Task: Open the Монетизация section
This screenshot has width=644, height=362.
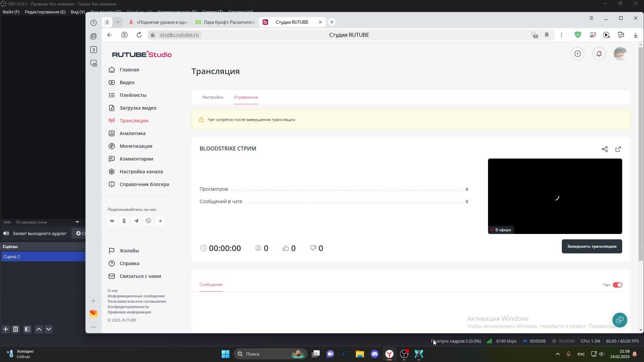Action: click(136, 146)
